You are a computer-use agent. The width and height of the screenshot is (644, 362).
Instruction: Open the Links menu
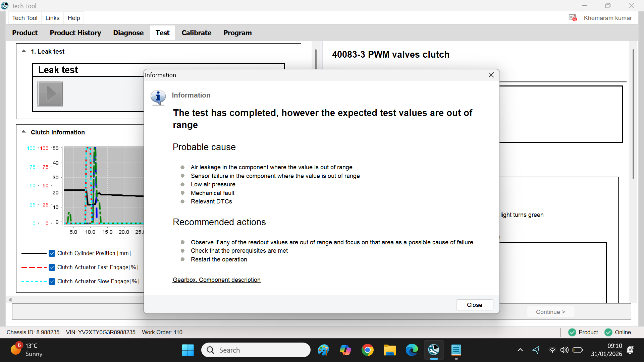[52, 18]
